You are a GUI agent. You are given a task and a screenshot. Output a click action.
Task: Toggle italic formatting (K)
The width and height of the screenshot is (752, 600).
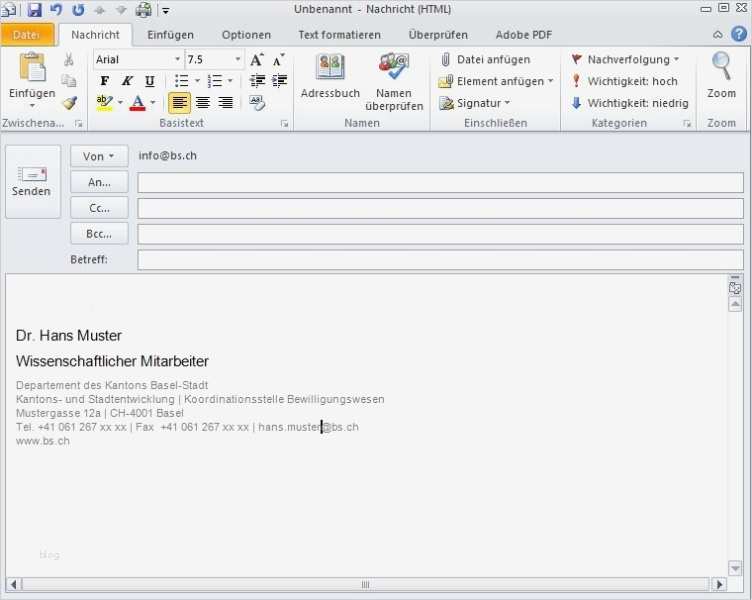coord(127,81)
